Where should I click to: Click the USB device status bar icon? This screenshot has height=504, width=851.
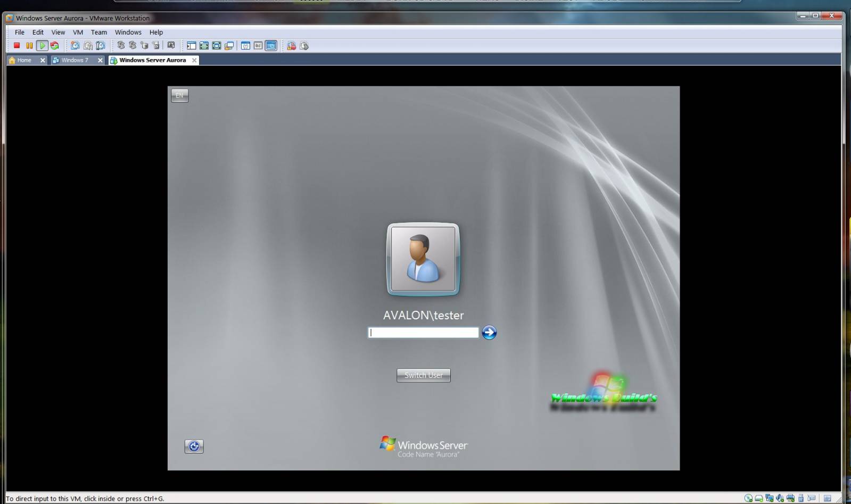[x=801, y=498]
